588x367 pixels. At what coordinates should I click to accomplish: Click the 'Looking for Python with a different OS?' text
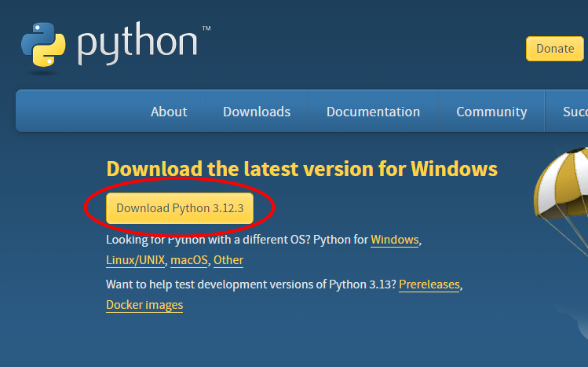(208, 240)
